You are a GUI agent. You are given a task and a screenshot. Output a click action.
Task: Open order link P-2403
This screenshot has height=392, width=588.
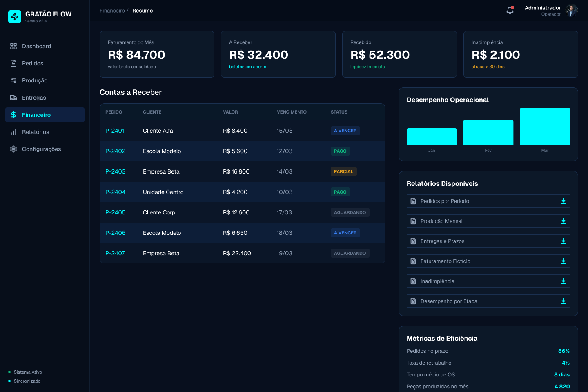[x=115, y=171]
